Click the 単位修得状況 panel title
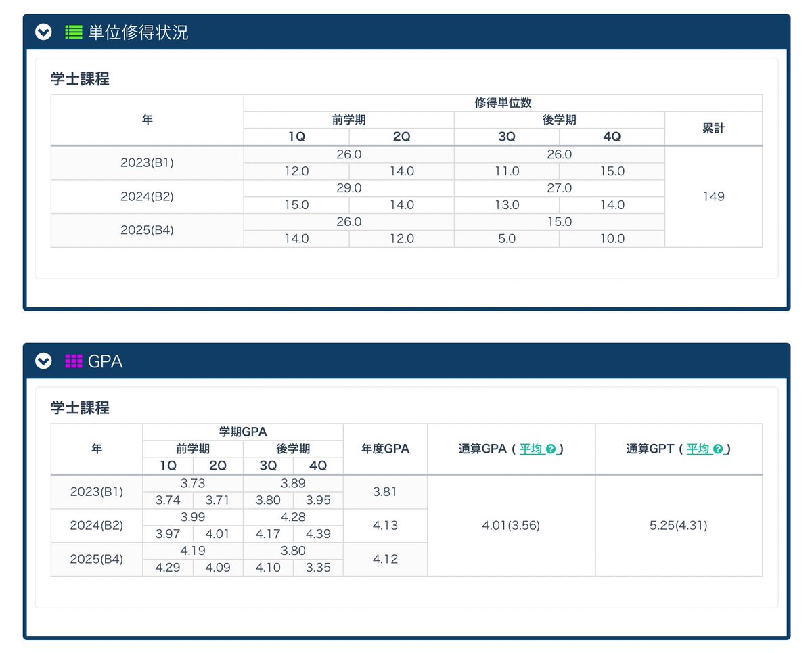This screenshot has width=812, height=653. pyautogui.click(x=138, y=32)
